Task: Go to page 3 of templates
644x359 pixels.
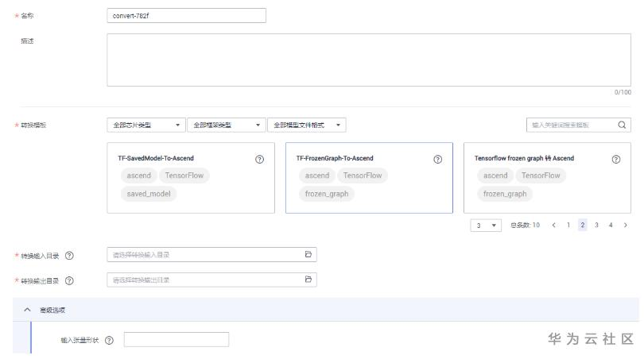Action: coord(597,225)
